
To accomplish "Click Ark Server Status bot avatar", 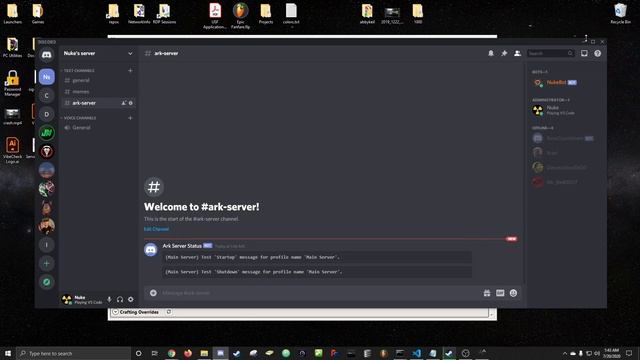I will coord(151,249).
